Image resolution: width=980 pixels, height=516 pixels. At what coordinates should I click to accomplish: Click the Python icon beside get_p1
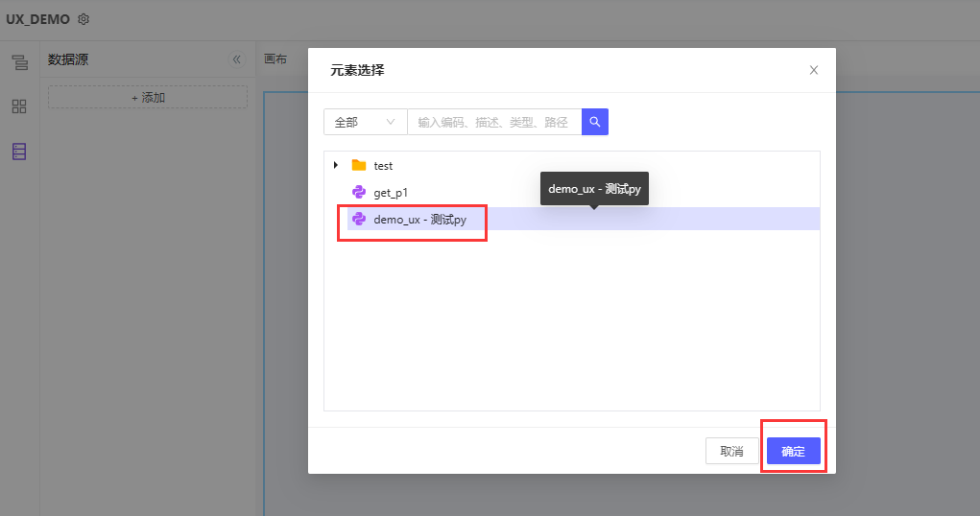(359, 192)
